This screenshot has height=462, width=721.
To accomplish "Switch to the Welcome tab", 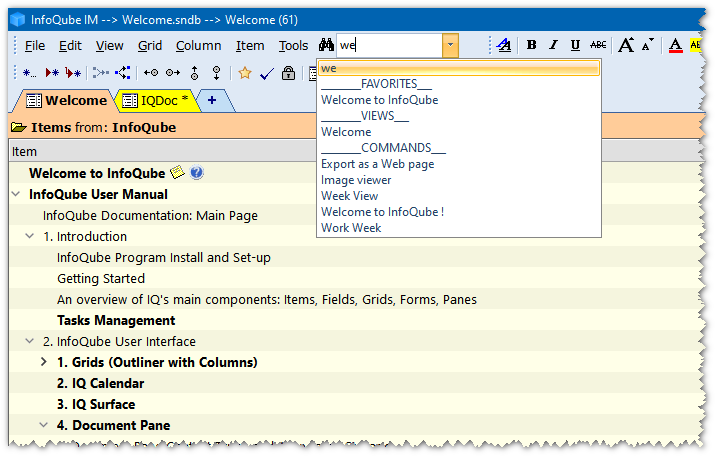I will point(66,101).
